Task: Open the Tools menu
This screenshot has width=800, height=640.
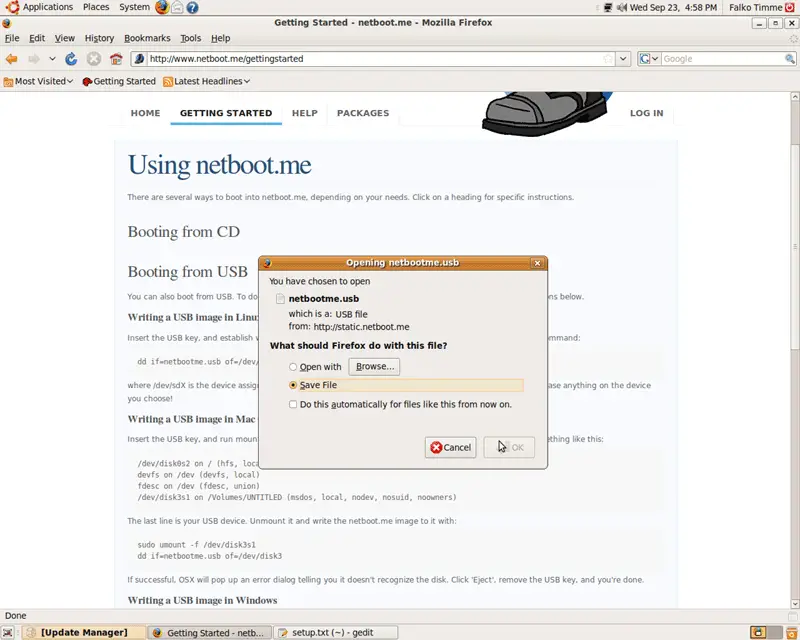Action: click(191, 38)
